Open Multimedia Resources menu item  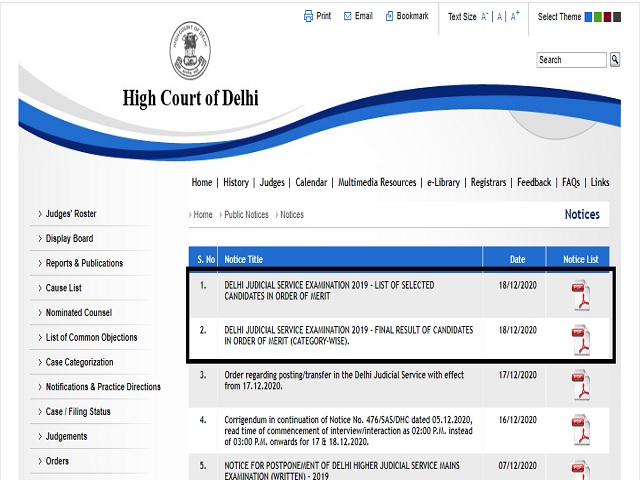click(377, 182)
